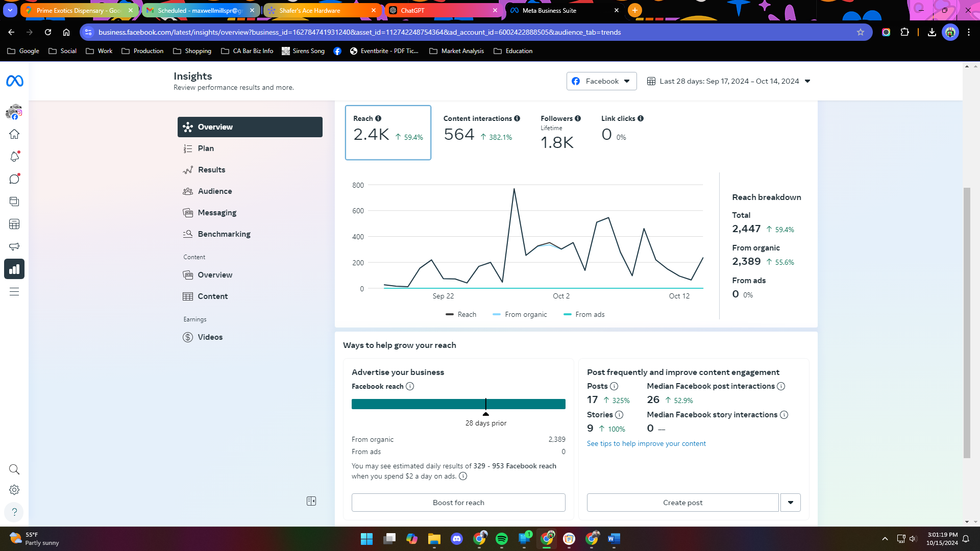Open See tips to improve content link
This screenshot has width=980, height=551.
pos(646,444)
